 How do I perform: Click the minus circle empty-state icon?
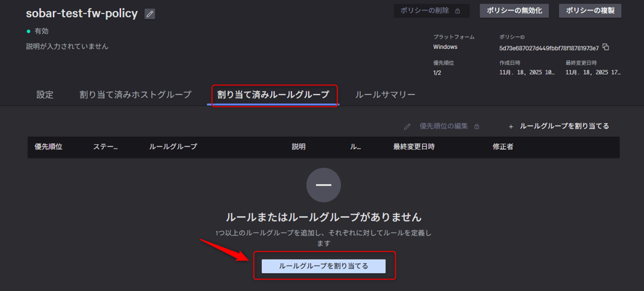coord(324,185)
